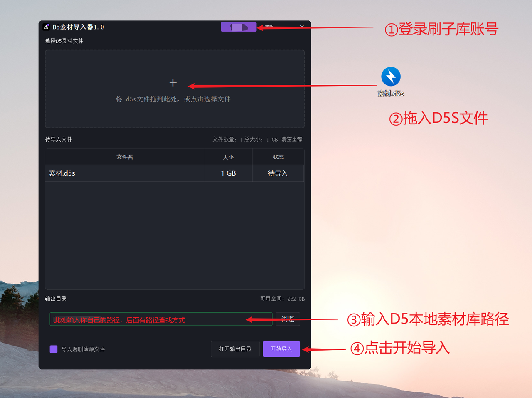
Task: Click the plus icon in drop zone
Action: 173,82
